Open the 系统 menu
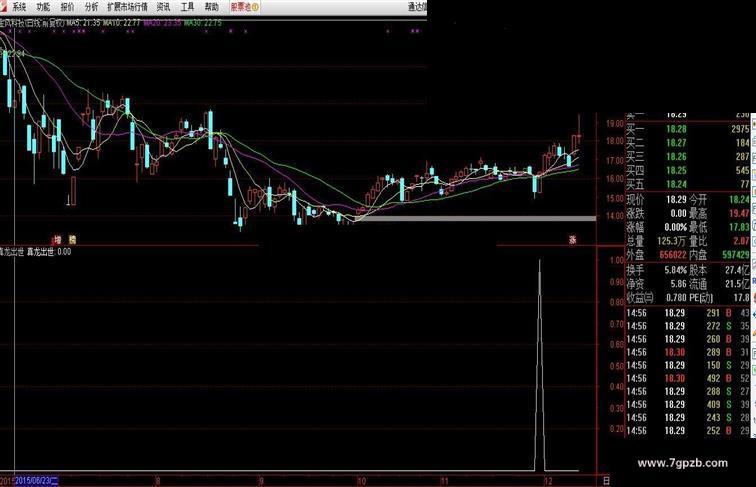 coord(19,7)
